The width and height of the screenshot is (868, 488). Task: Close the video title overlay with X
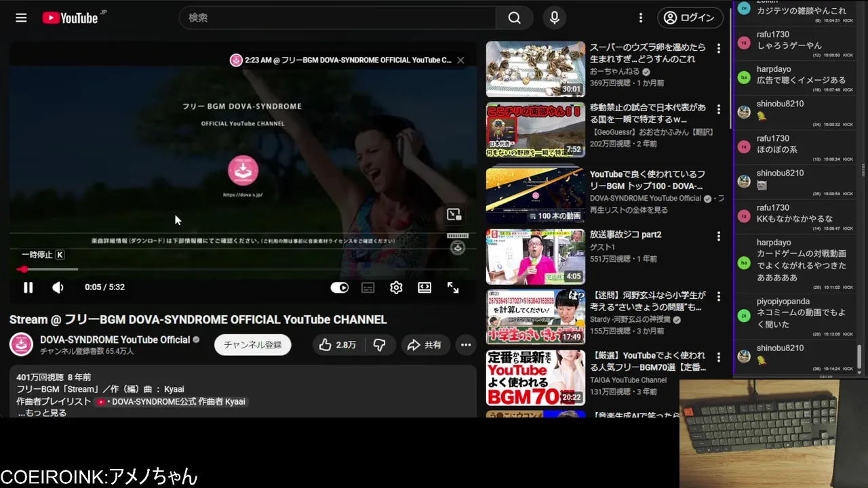coord(460,60)
